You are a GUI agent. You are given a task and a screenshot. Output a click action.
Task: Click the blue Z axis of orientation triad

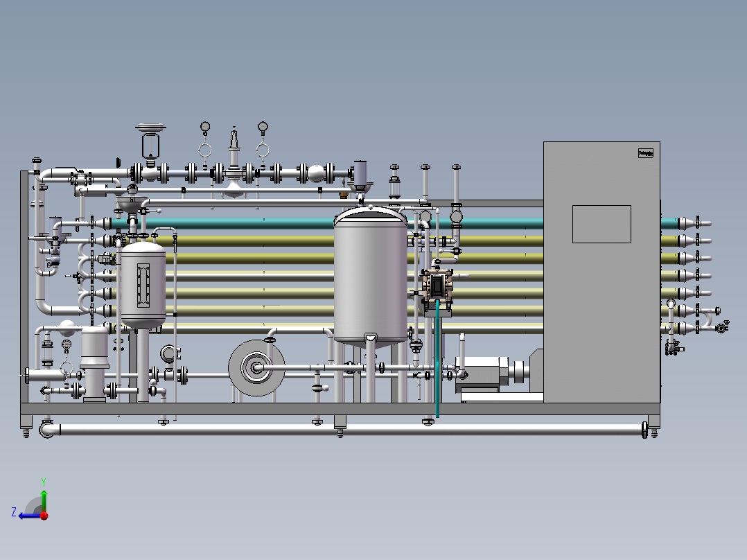pos(30,516)
